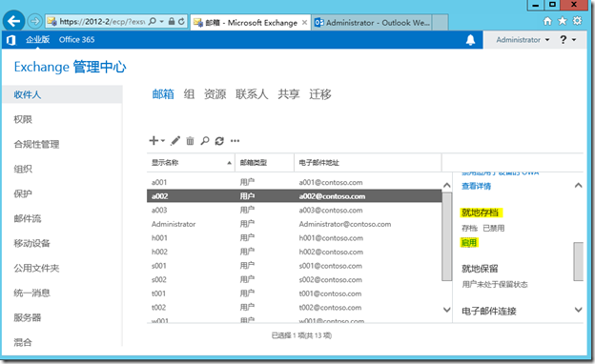Open the notifications bell
The width and height of the screenshot is (595, 364).
tap(470, 40)
